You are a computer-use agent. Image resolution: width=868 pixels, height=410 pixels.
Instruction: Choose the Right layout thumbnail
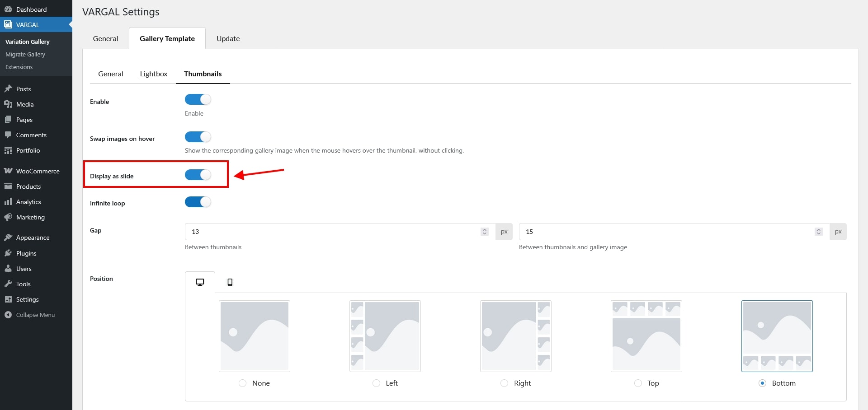516,336
